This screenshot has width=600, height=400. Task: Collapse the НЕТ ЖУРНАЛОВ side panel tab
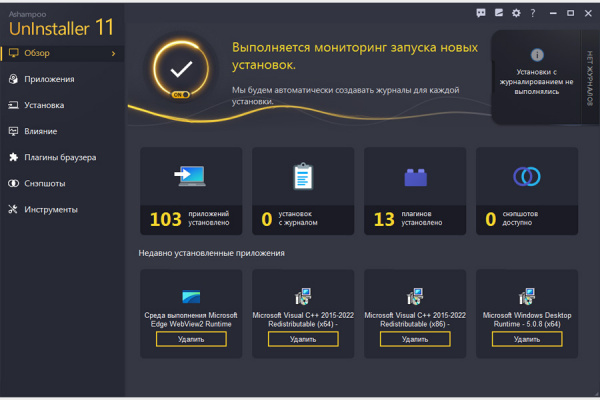(590, 78)
